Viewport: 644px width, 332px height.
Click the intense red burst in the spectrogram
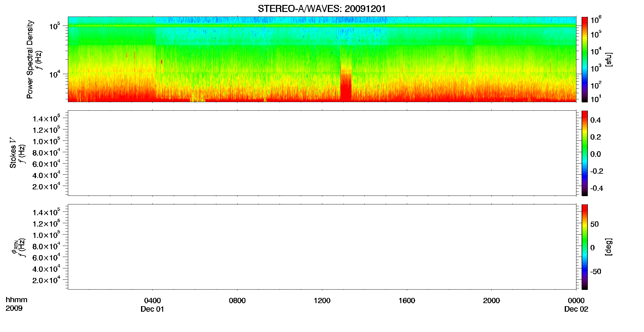point(346,88)
